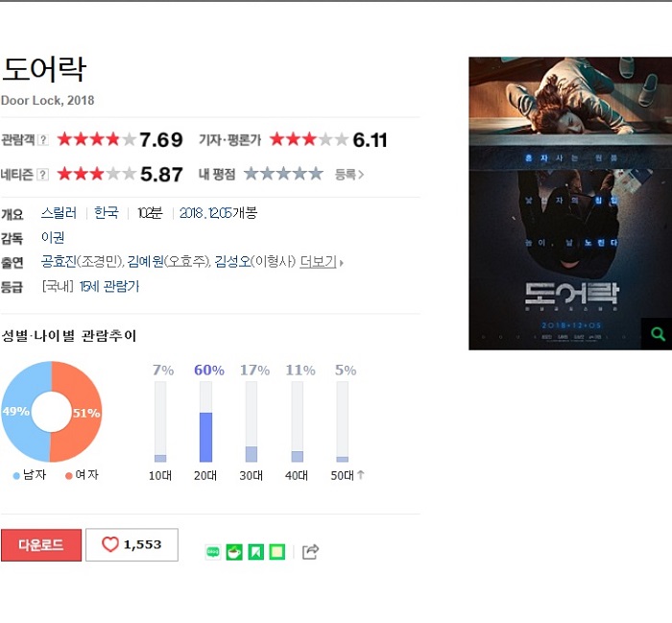Rate with the fifth star in 내 평점
The width and height of the screenshot is (672, 623).
point(316,174)
